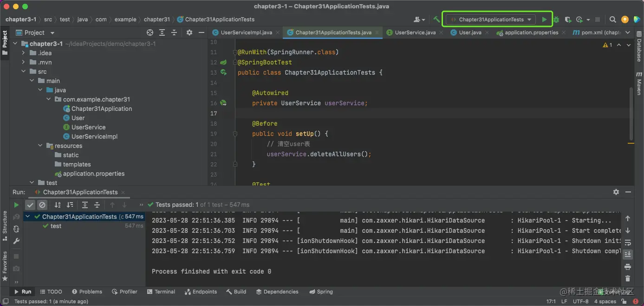Viewport: 644px width, 306px height.
Task: Collapse all in Project panel toolbar
Action: click(174, 32)
